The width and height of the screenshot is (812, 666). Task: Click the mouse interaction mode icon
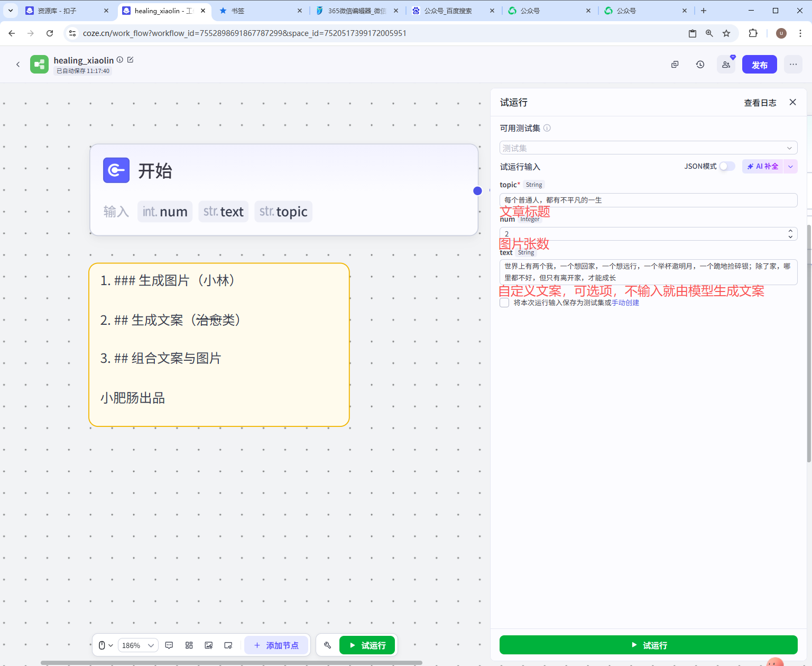click(x=102, y=645)
